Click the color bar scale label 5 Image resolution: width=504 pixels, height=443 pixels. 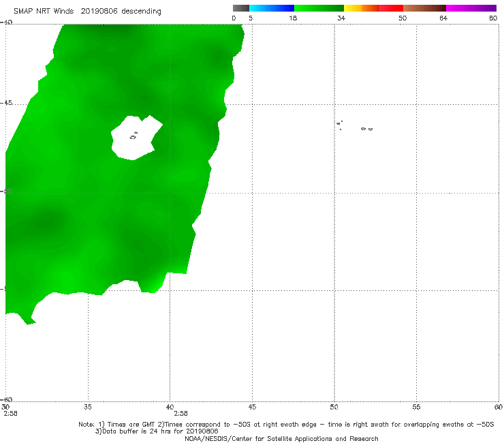(251, 18)
